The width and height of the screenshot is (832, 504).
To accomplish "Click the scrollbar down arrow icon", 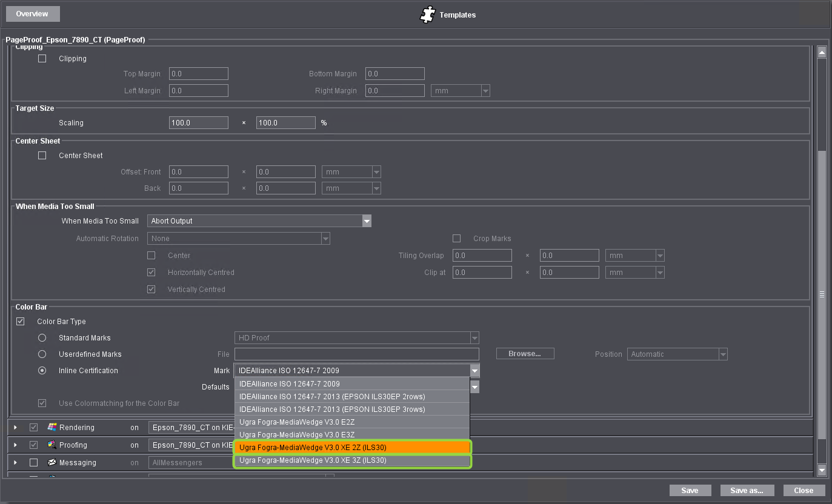I will click(822, 469).
